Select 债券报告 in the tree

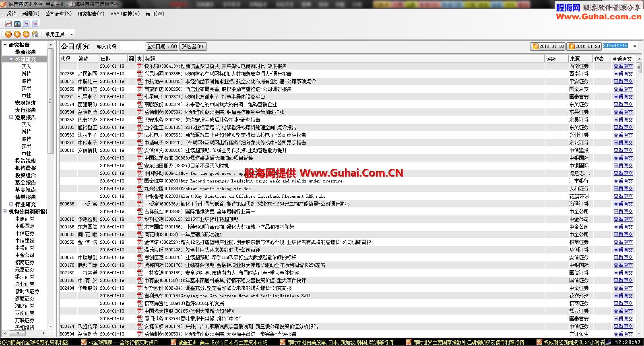pos(25,197)
